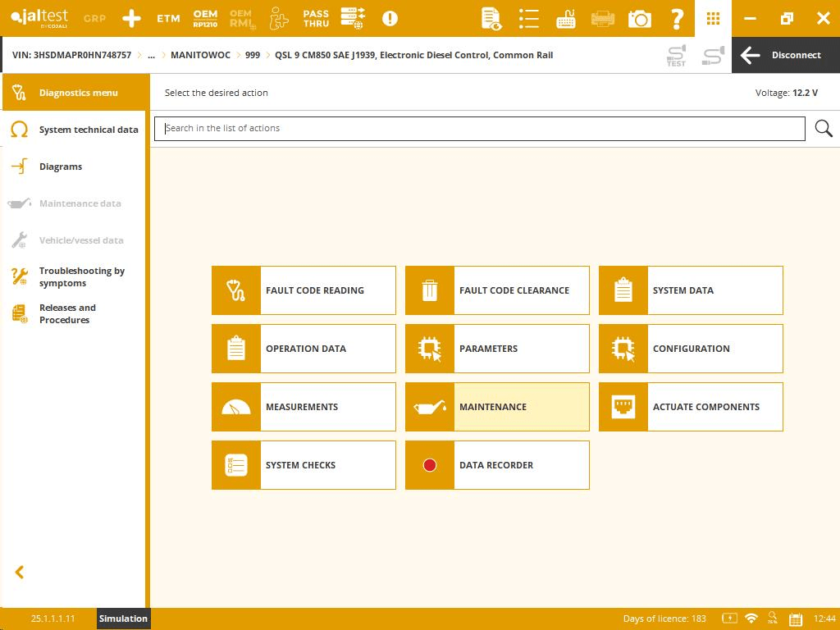Viewport: 840px width, 630px height.
Task: Select MANITOWOC in the breadcrumb path
Action: (x=200, y=55)
